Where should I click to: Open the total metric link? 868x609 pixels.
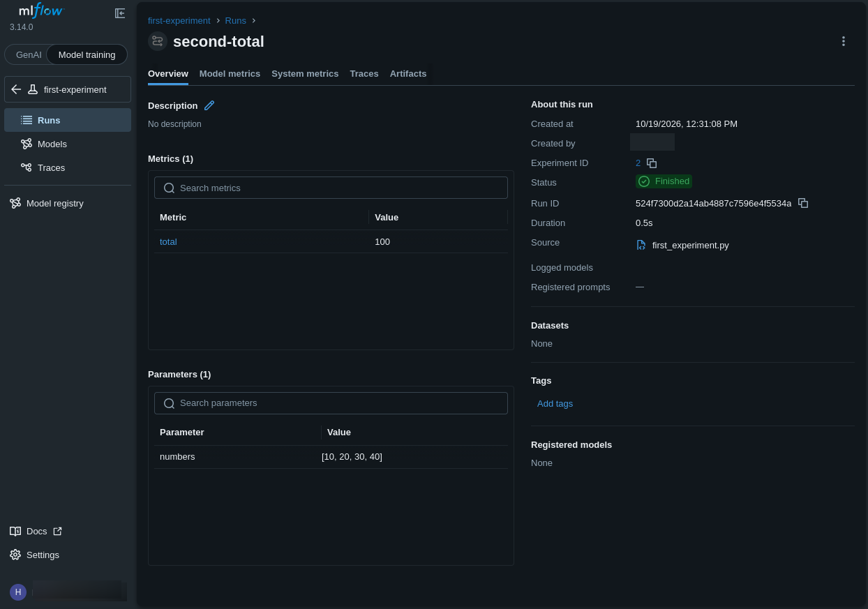coord(168,241)
